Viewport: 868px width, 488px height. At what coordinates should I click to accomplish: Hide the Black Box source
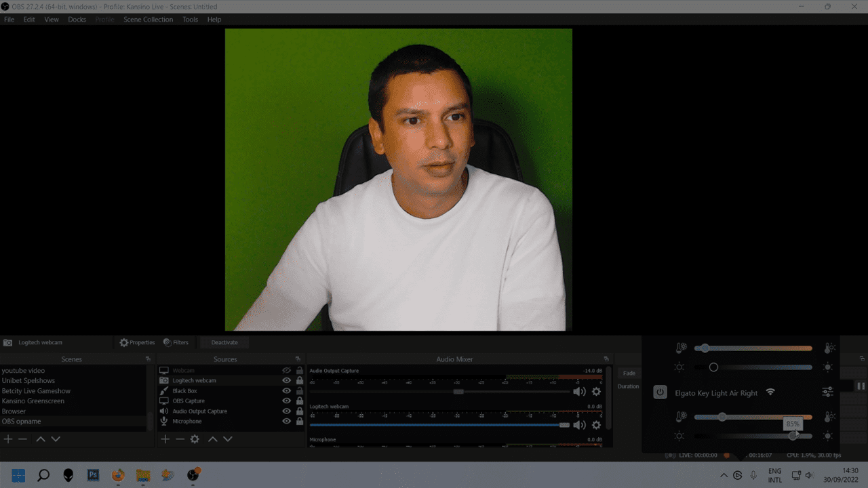pos(286,391)
